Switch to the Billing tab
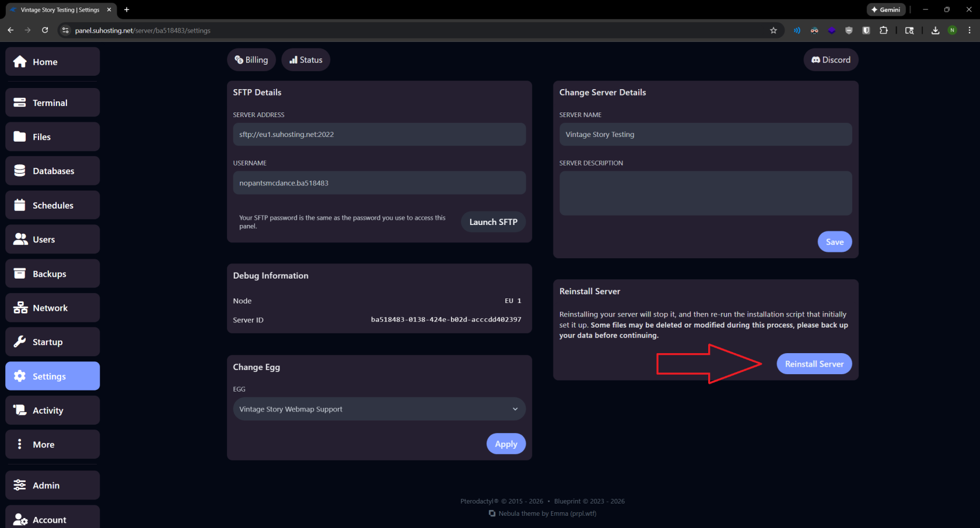 (251, 60)
